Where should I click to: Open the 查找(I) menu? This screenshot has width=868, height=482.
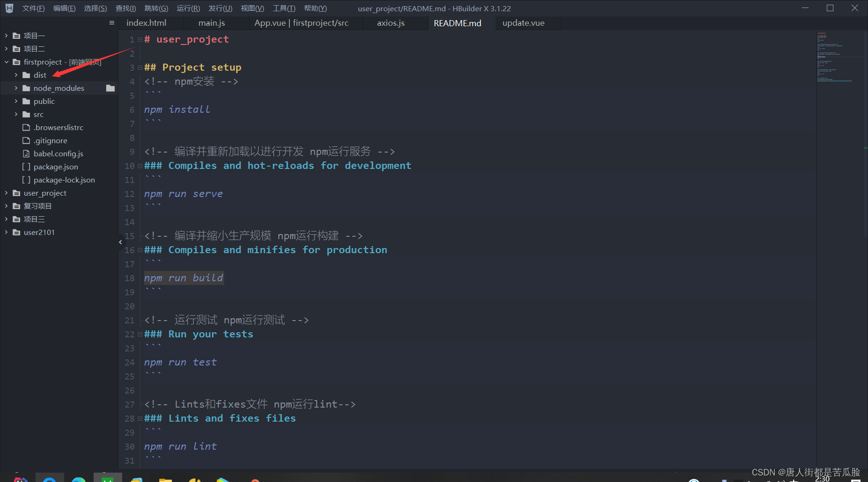click(x=125, y=8)
